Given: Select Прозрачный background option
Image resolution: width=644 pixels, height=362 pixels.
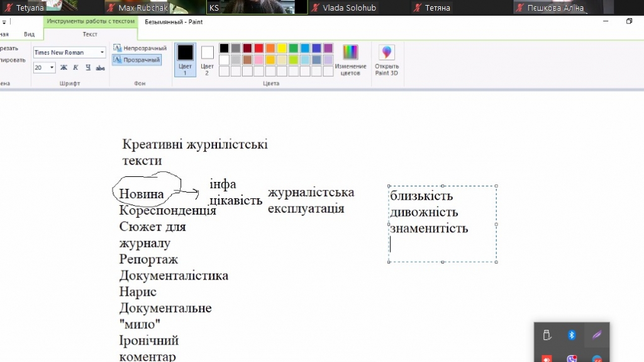Looking at the screenshot, I should coord(136,60).
